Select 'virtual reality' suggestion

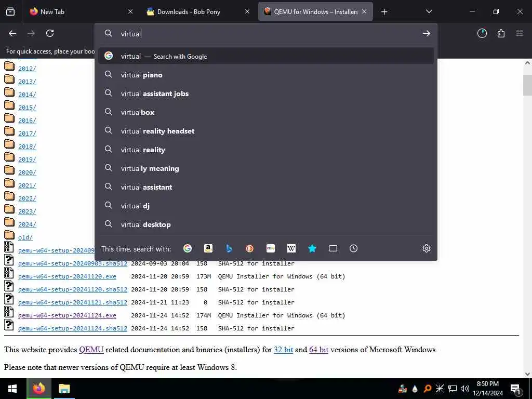click(x=265, y=149)
